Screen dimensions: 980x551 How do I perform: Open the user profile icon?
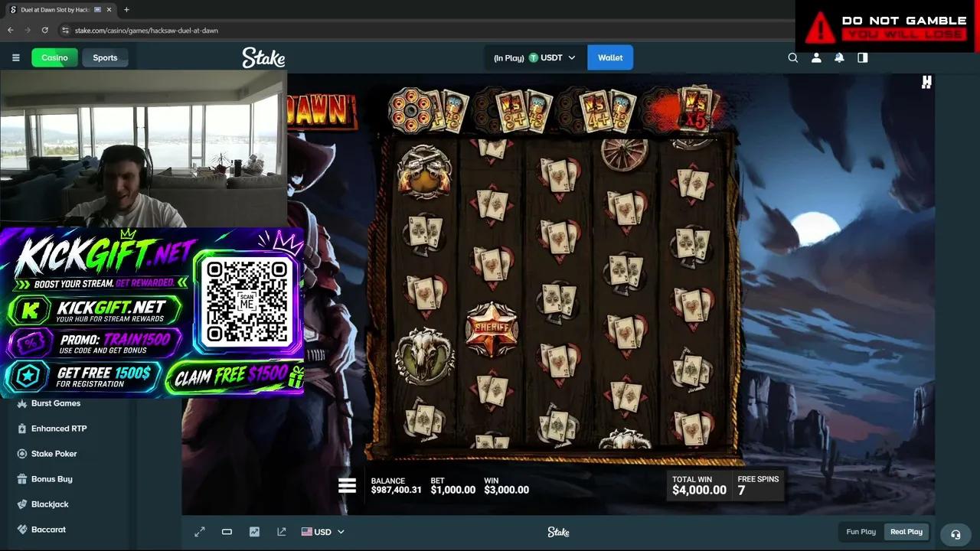coord(816,57)
